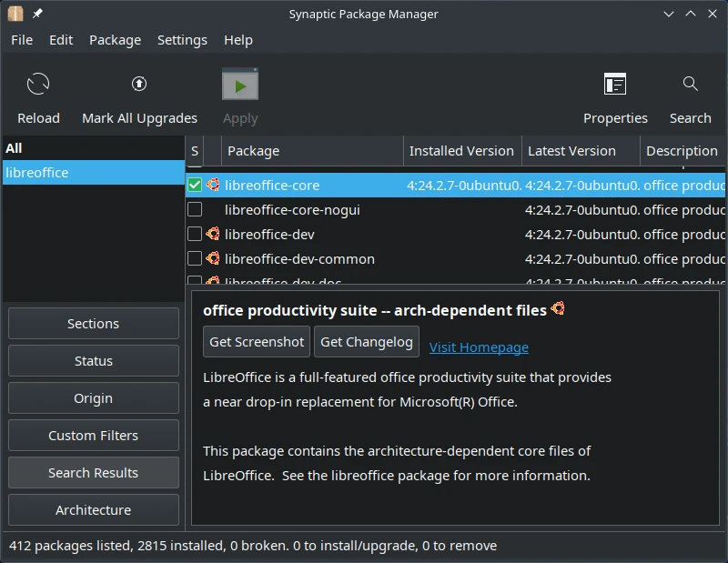The width and height of the screenshot is (728, 563).
Task: Click the Ubuntu logo beside libreoffice-core
Action: pos(213,185)
